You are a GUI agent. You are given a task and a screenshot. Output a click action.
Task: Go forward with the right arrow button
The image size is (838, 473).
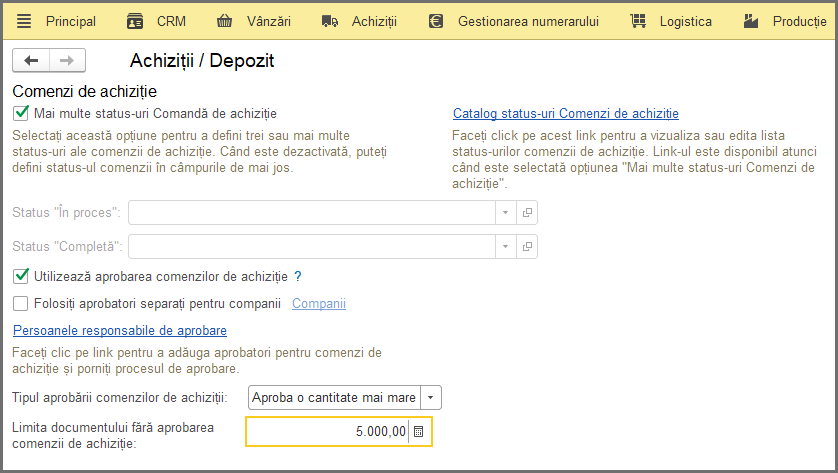pyautogui.click(x=67, y=60)
